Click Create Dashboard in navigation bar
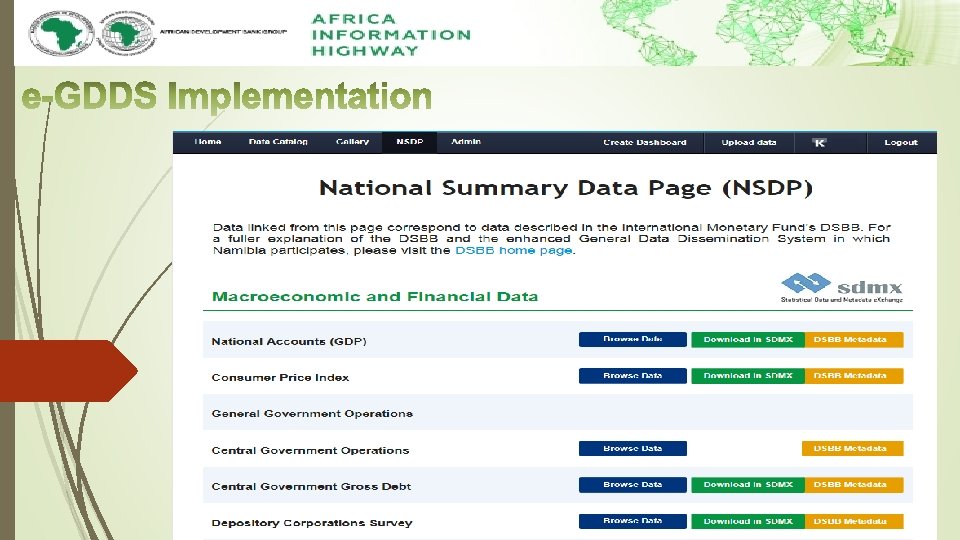This screenshot has height=540, width=960. (645, 143)
